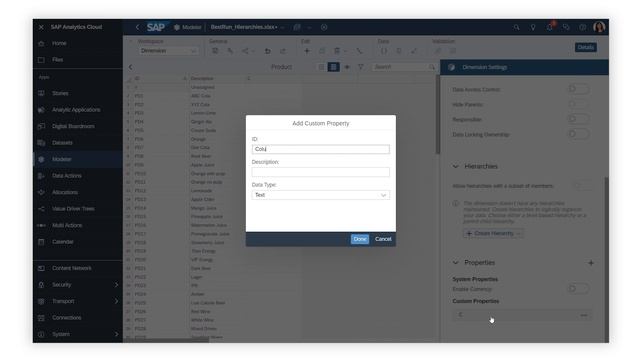Click into the Description input field
The width and height of the screenshot is (640, 360).
tap(320, 172)
